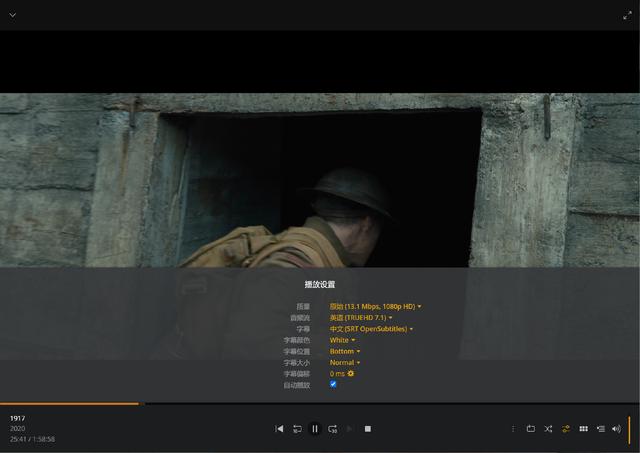Change subtitle color from White
The image size is (640, 453).
342,340
